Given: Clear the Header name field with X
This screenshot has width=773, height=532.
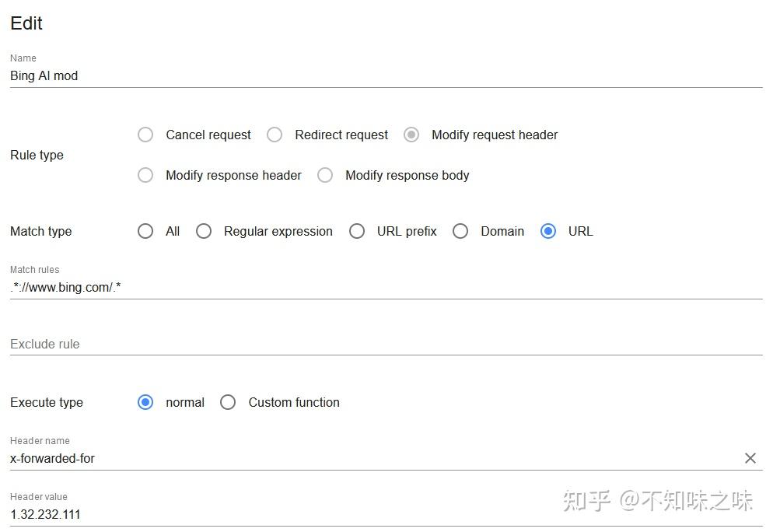Looking at the screenshot, I should [750, 458].
